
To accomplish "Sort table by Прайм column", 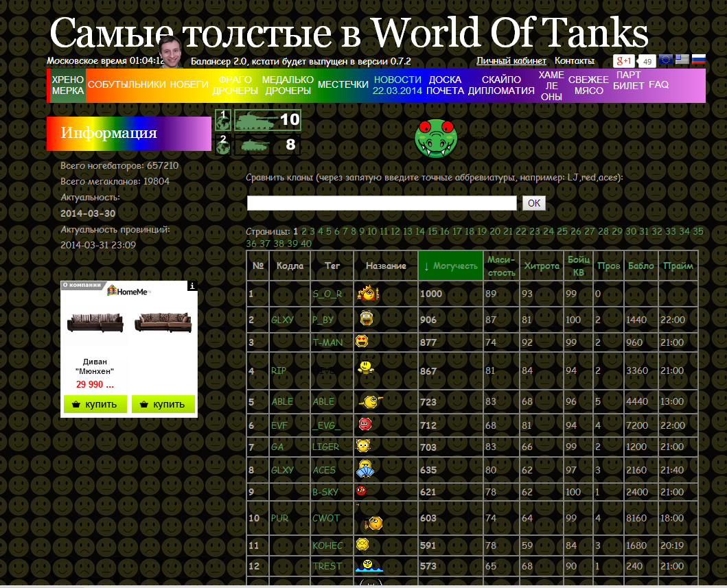I will pyautogui.click(x=678, y=266).
